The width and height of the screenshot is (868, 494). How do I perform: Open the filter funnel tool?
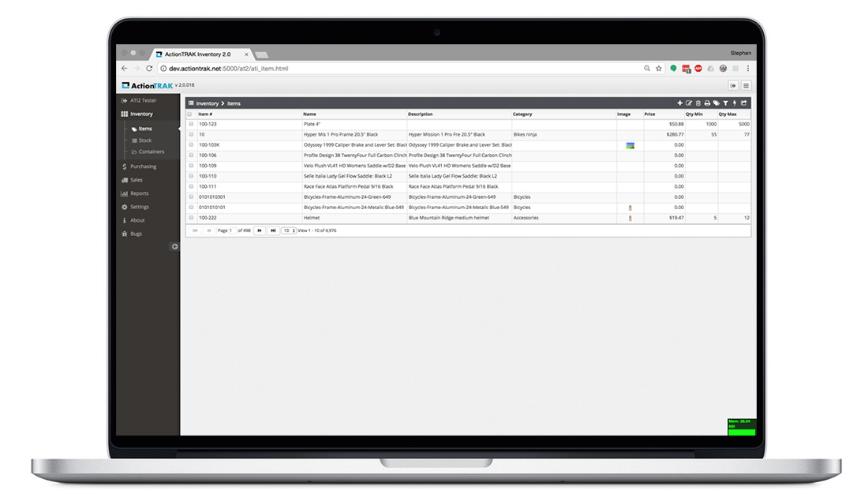pyautogui.click(x=726, y=103)
